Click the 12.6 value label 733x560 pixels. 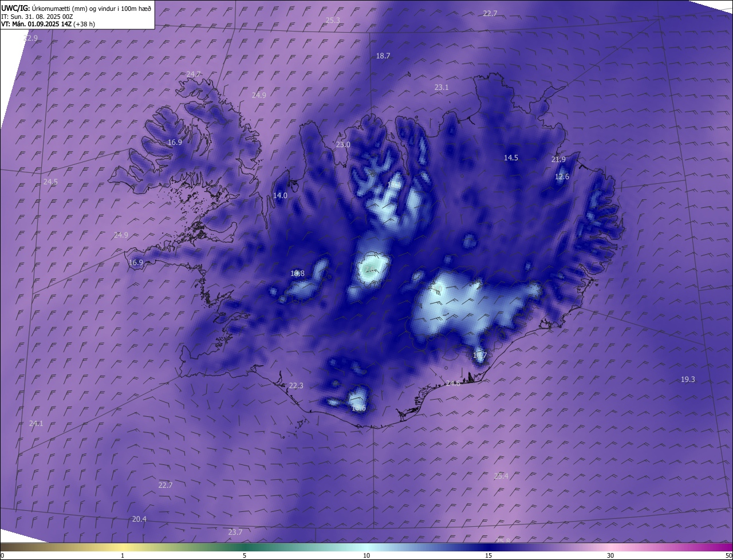(x=562, y=176)
